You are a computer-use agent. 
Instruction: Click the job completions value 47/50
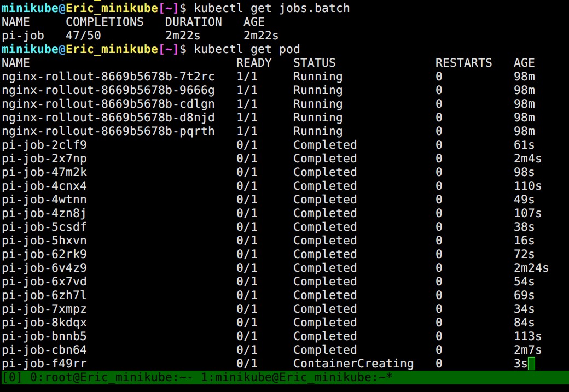tap(84, 36)
